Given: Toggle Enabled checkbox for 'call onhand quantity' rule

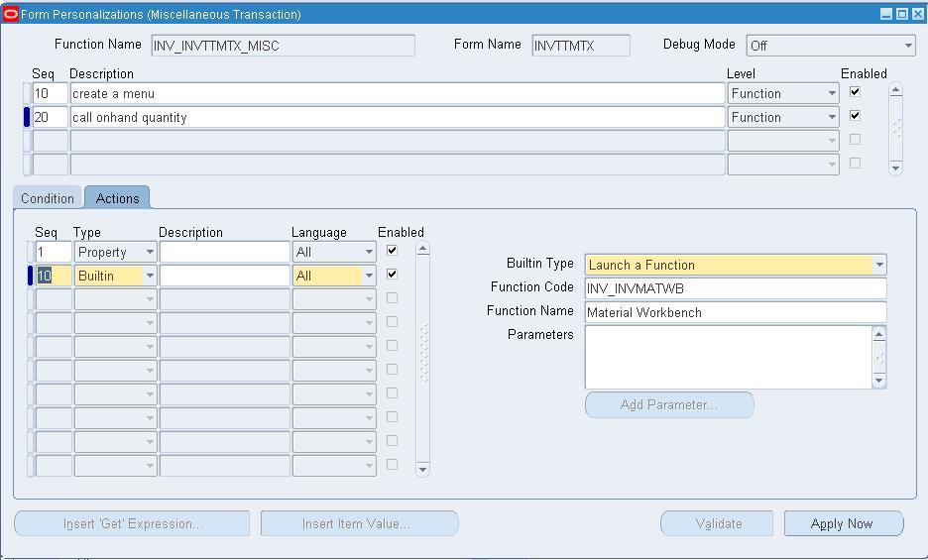Looking at the screenshot, I should pyautogui.click(x=855, y=115).
